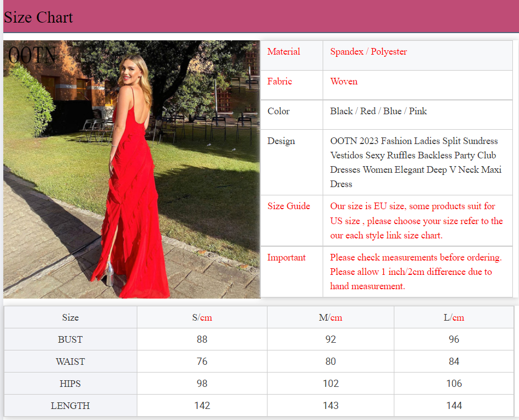Image resolution: width=519 pixels, height=420 pixels.
Task: Click the BUST row label
Action: pyautogui.click(x=70, y=339)
